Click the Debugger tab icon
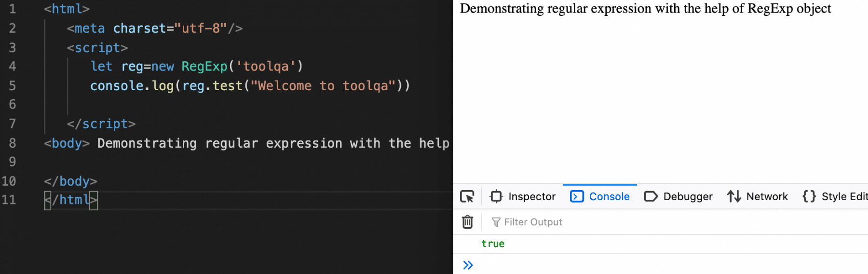Viewport: 868px width, 274px height. tap(651, 196)
